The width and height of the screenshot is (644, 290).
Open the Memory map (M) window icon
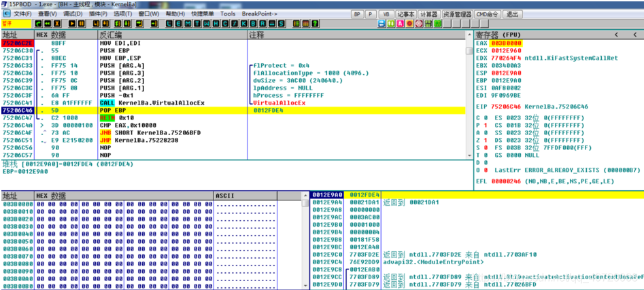pos(187,23)
